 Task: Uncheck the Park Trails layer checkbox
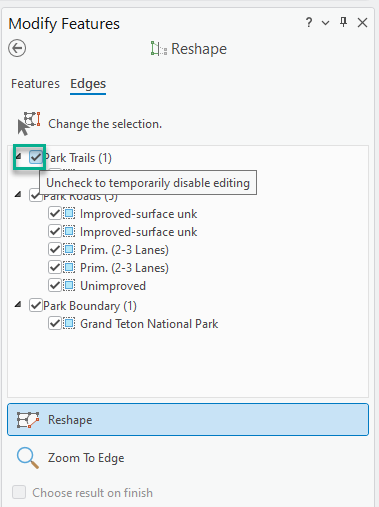tap(36, 157)
